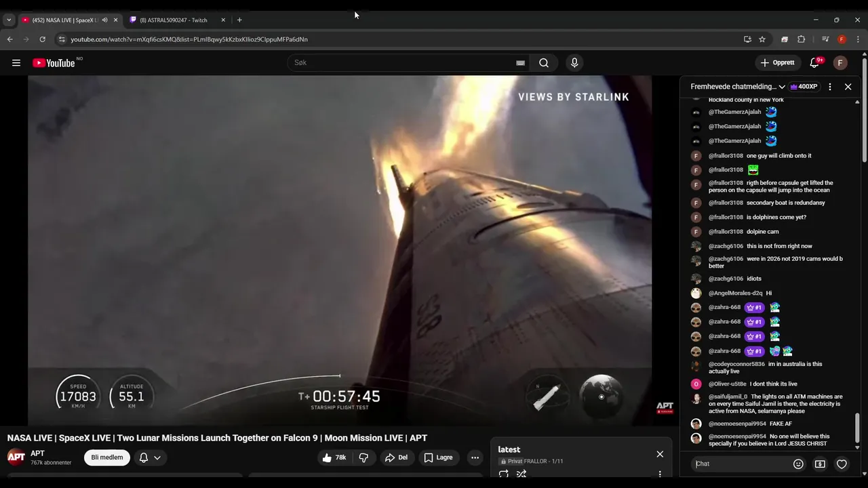The image size is (868, 488).
Task: Expand the Fremhevede chatmeldinger chat mode dropdown
Action: pyautogui.click(x=738, y=87)
